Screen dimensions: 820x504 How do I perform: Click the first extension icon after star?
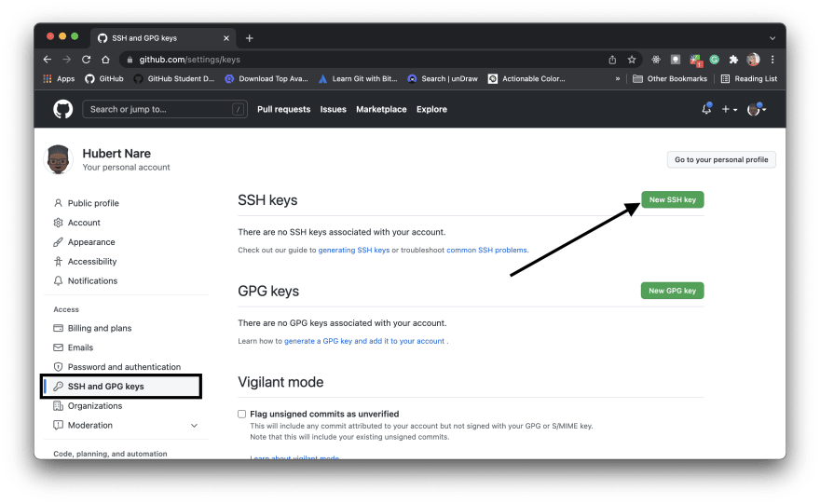(656, 60)
